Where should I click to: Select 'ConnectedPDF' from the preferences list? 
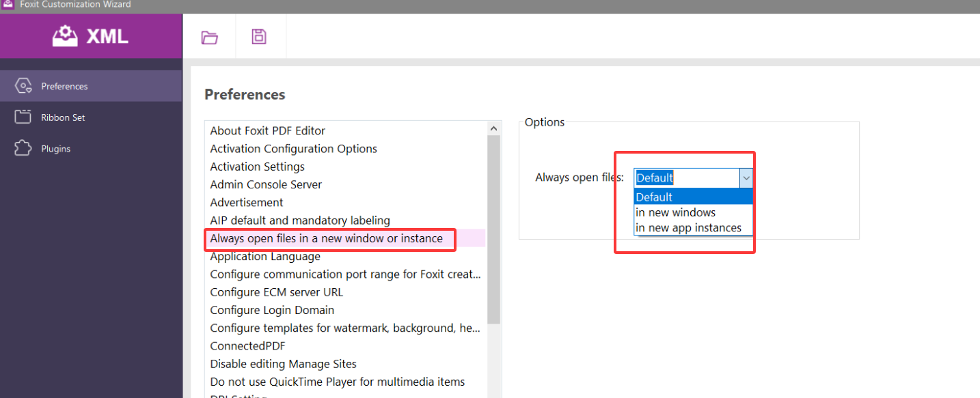coord(247,345)
